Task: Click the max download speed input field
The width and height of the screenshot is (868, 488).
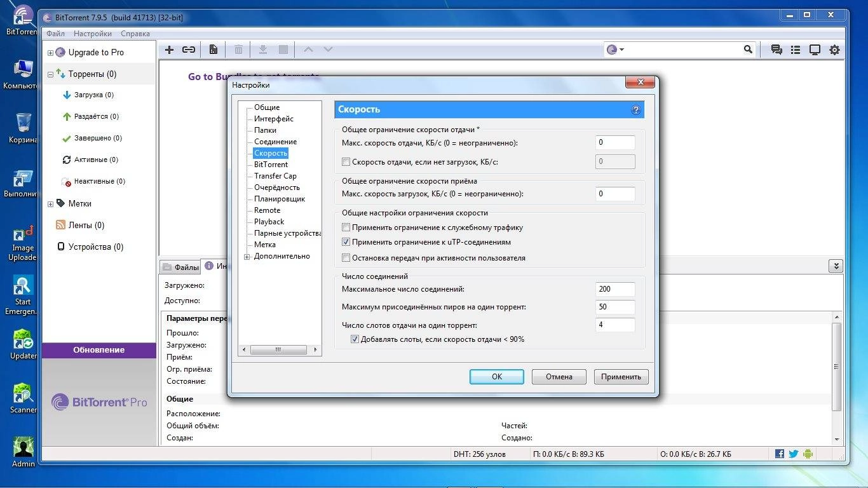Action: (x=615, y=194)
